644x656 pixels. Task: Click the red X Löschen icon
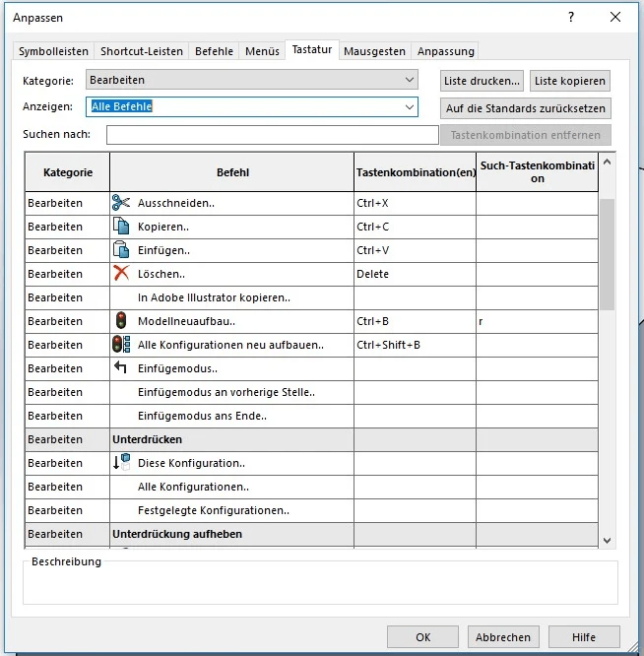(121, 274)
